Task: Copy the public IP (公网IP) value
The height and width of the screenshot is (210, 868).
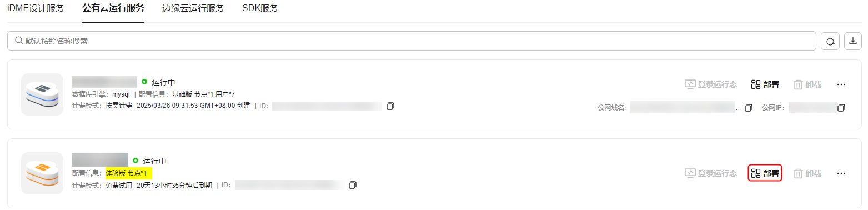Action: tap(841, 107)
